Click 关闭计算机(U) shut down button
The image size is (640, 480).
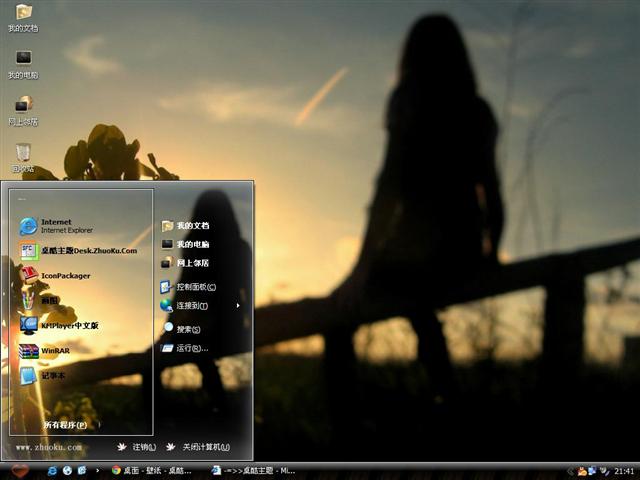pos(198,447)
